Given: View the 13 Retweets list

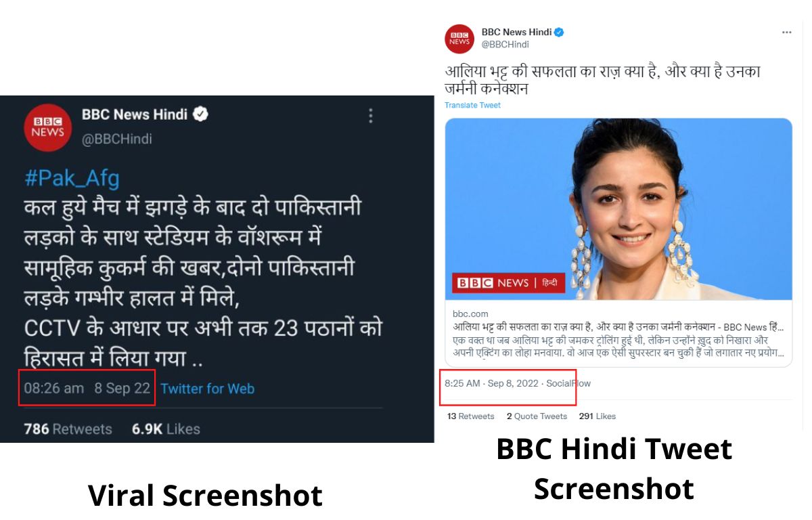Looking at the screenshot, I should click(x=470, y=416).
